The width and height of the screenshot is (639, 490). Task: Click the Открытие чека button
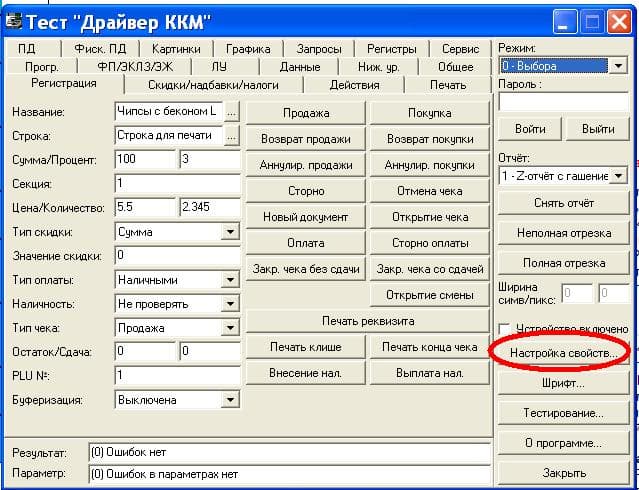pos(430,217)
